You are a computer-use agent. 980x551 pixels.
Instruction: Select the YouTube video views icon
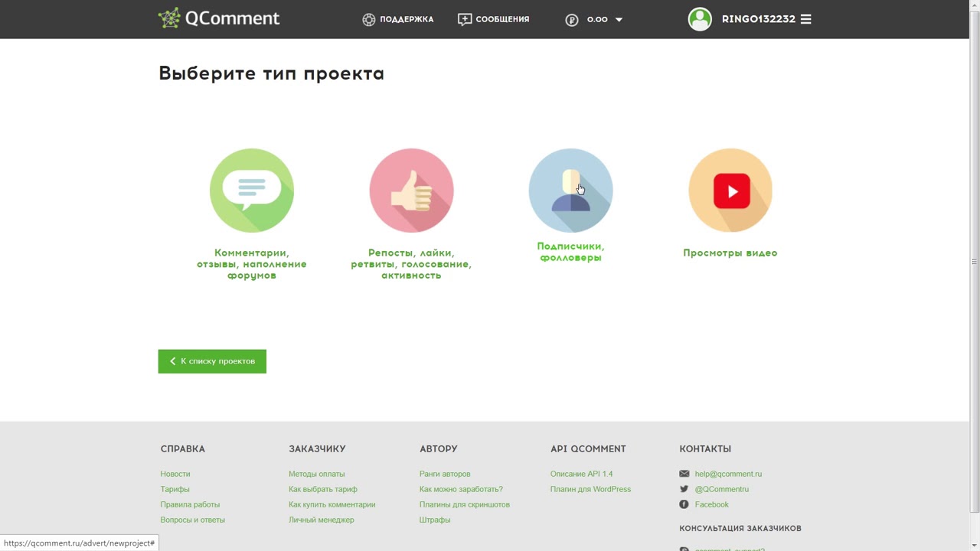coord(730,191)
